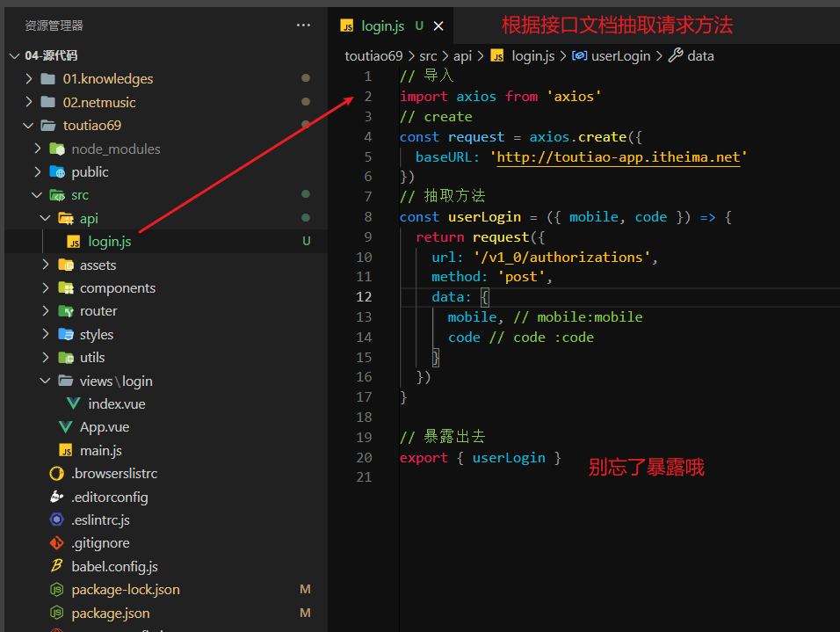The height and width of the screenshot is (632, 840).
Task: Collapse the views\login folder chevron
Action: tap(46, 381)
